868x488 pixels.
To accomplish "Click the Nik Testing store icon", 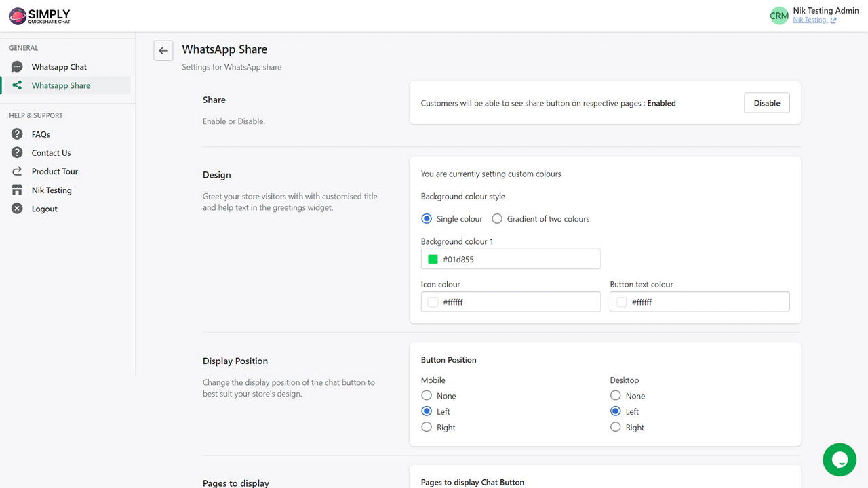I will [x=16, y=190].
